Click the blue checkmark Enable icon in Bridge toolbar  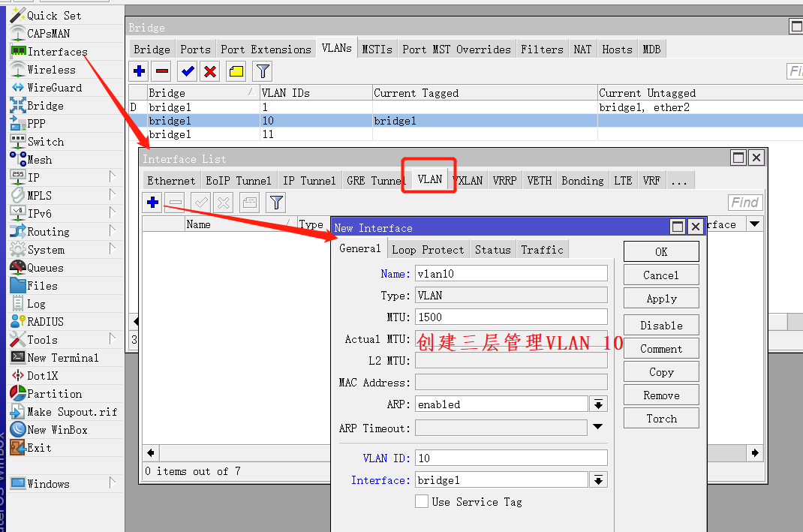pyautogui.click(x=188, y=72)
